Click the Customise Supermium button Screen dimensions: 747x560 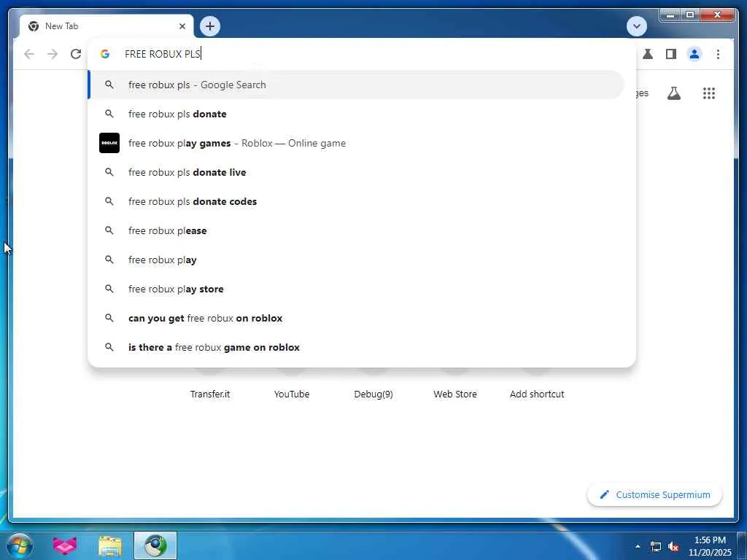pos(654,495)
